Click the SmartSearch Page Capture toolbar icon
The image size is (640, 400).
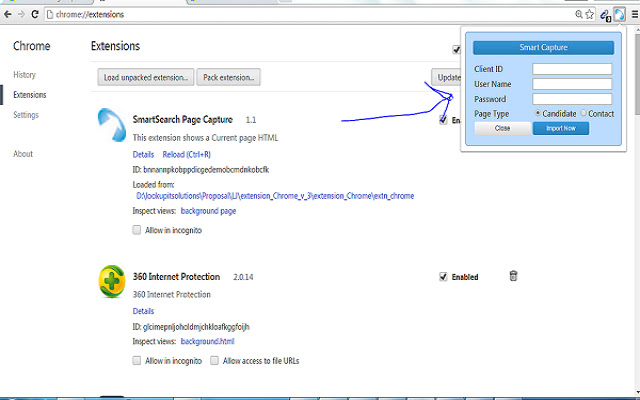(619, 15)
